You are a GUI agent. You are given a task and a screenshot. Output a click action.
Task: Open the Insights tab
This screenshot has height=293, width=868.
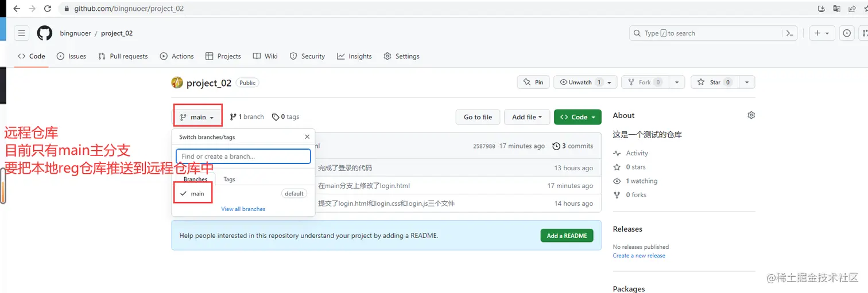[354, 56]
